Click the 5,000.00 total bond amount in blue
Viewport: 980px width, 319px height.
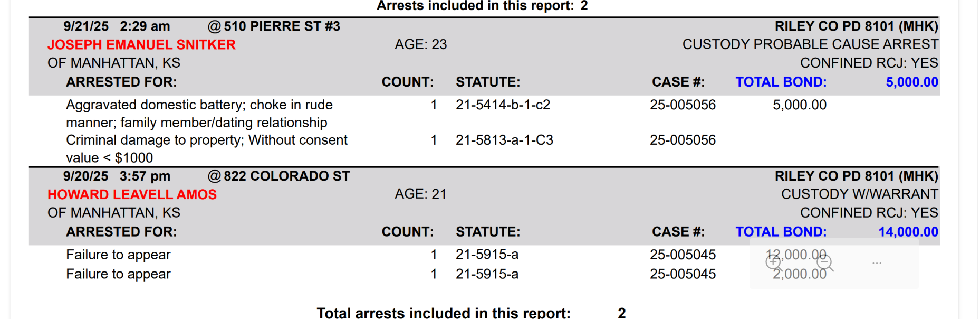911,82
